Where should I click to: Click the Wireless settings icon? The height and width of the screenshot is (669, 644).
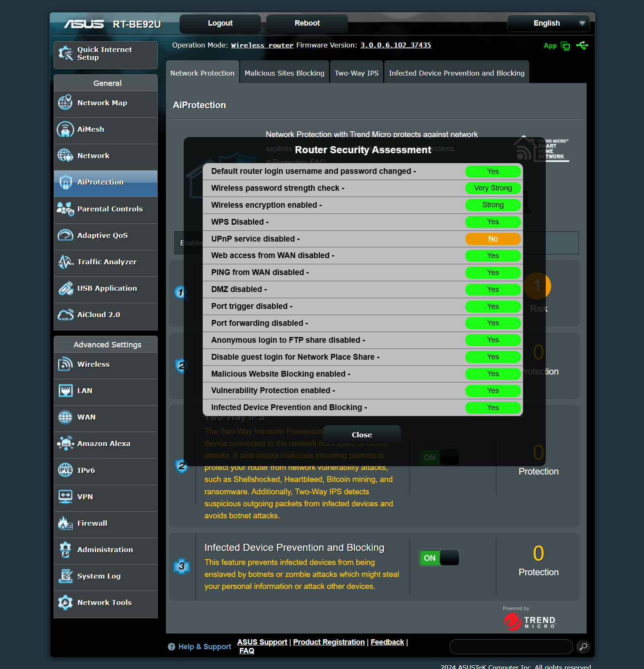coord(65,364)
